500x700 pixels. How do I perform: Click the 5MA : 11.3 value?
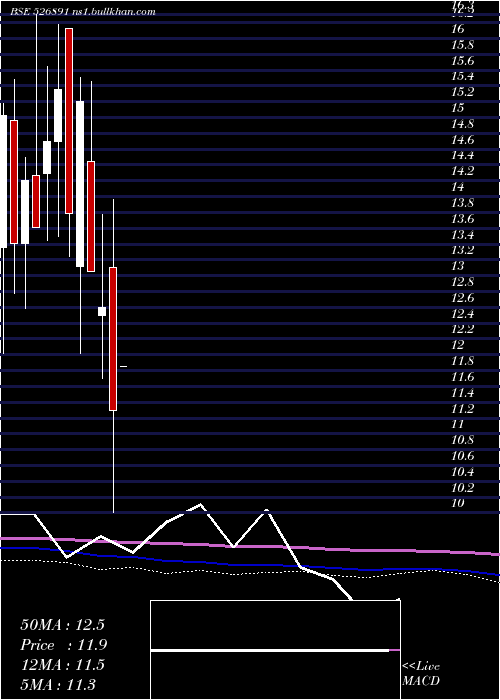pos(58,684)
